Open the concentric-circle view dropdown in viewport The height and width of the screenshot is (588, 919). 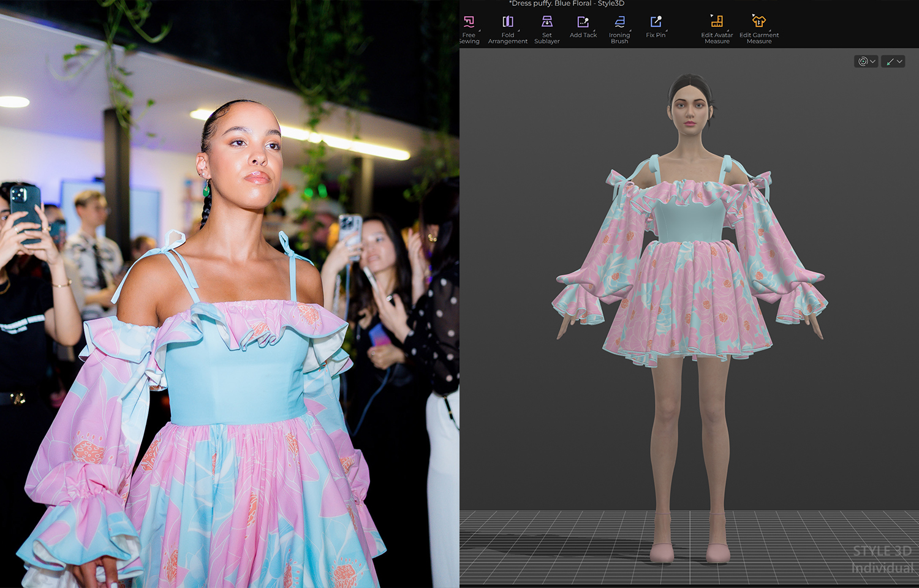tap(866, 61)
